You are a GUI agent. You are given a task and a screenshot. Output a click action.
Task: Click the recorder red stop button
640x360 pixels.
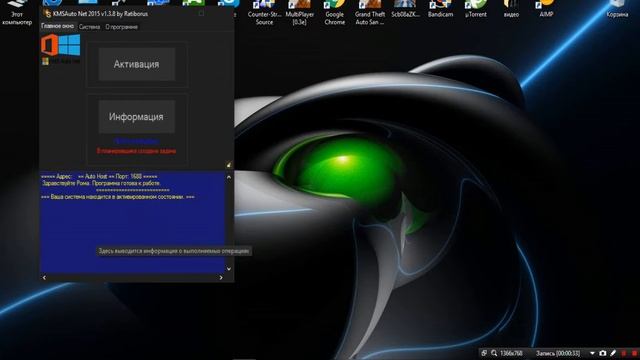[634, 353]
